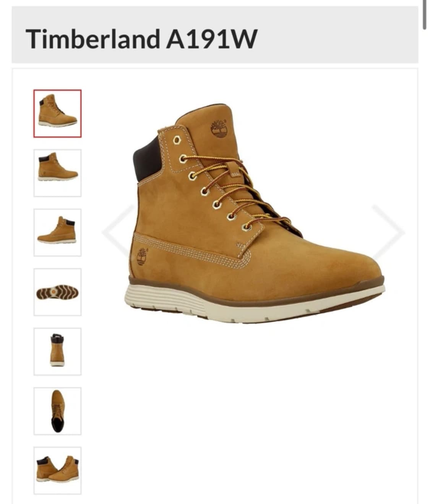Select the rear heel view thumbnail
The height and width of the screenshot is (504, 430).
57,352
